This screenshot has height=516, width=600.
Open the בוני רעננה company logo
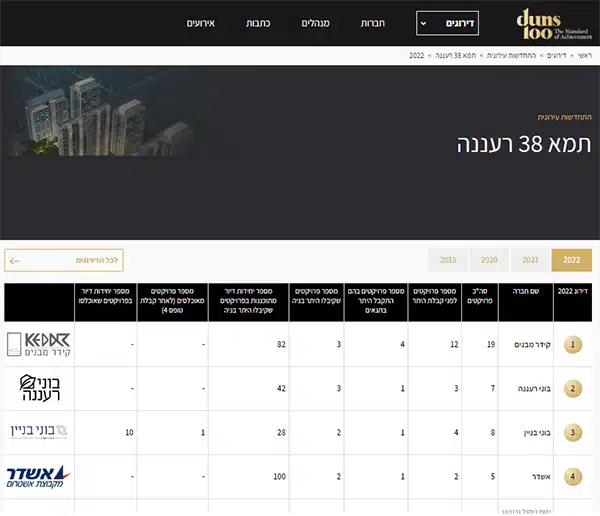click(x=40, y=388)
